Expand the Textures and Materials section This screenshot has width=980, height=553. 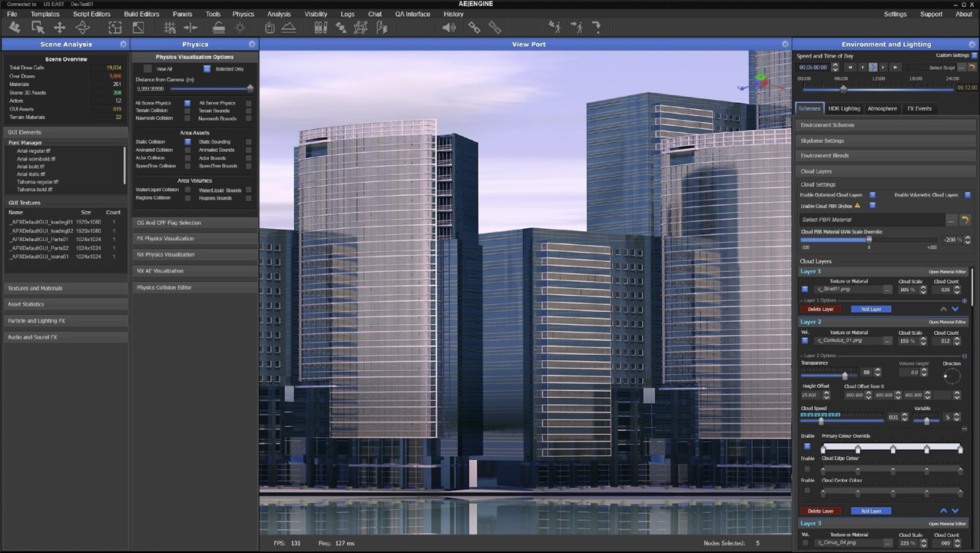(65, 288)
